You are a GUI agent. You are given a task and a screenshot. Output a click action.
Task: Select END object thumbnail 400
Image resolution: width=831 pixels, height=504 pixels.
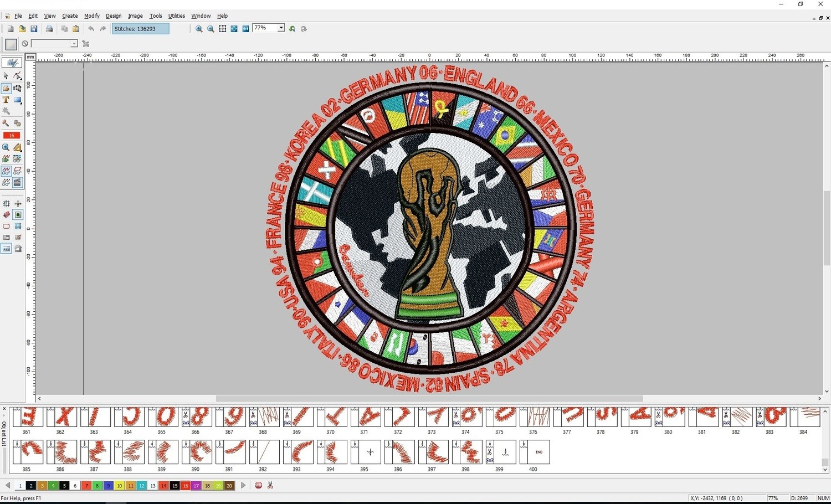tap(535, 452)
